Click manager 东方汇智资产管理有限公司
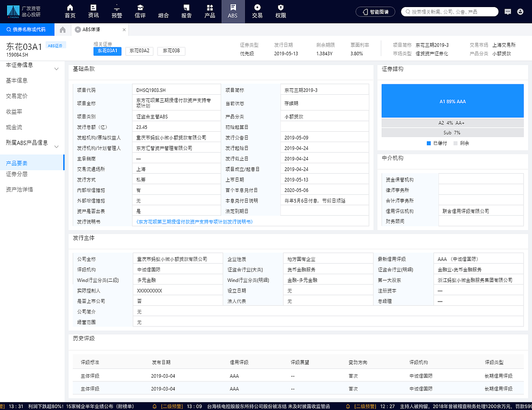Image resolution: width=532 pixels, height=410 pixels. [164, 148]
